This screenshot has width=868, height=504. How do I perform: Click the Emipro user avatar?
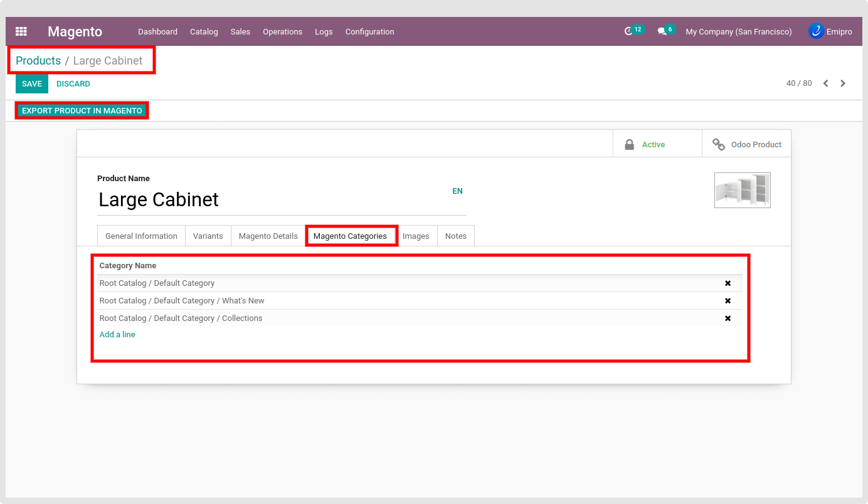816,31
